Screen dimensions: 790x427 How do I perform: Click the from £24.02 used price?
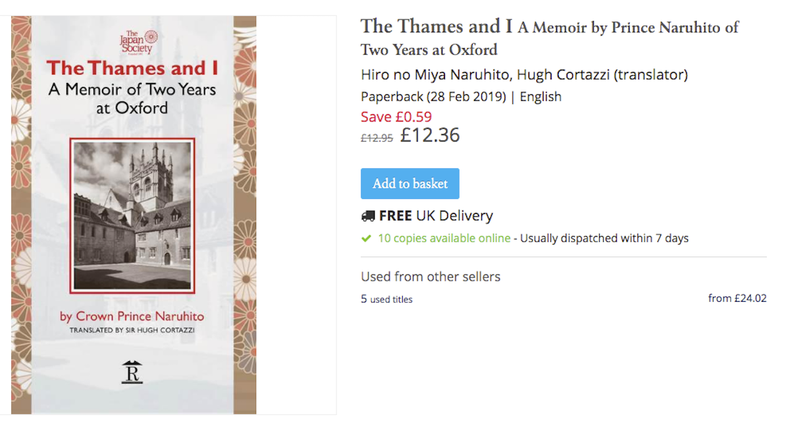pos(736,298)
